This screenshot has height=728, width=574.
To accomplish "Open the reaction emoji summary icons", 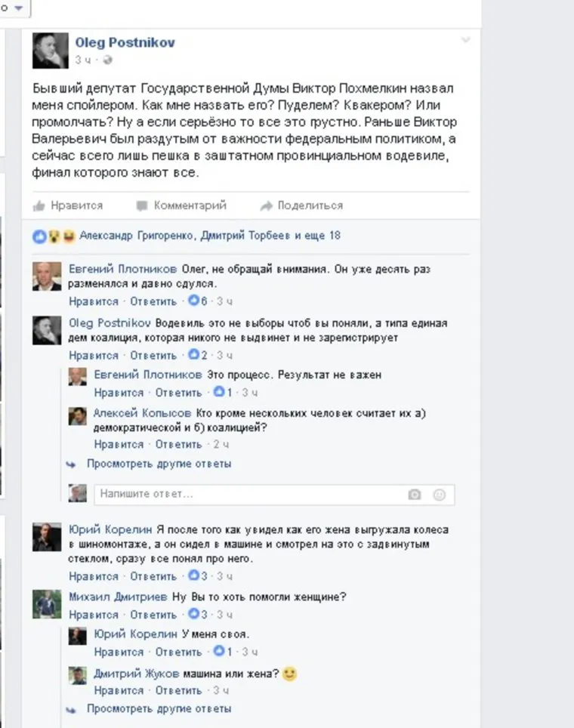I will click(x=54, y=236).
